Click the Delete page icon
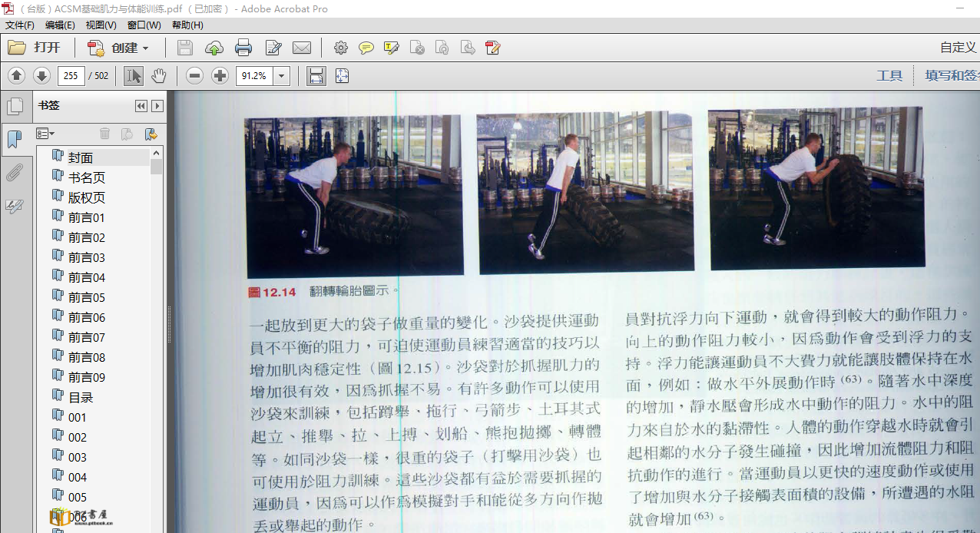 [417, 48]
